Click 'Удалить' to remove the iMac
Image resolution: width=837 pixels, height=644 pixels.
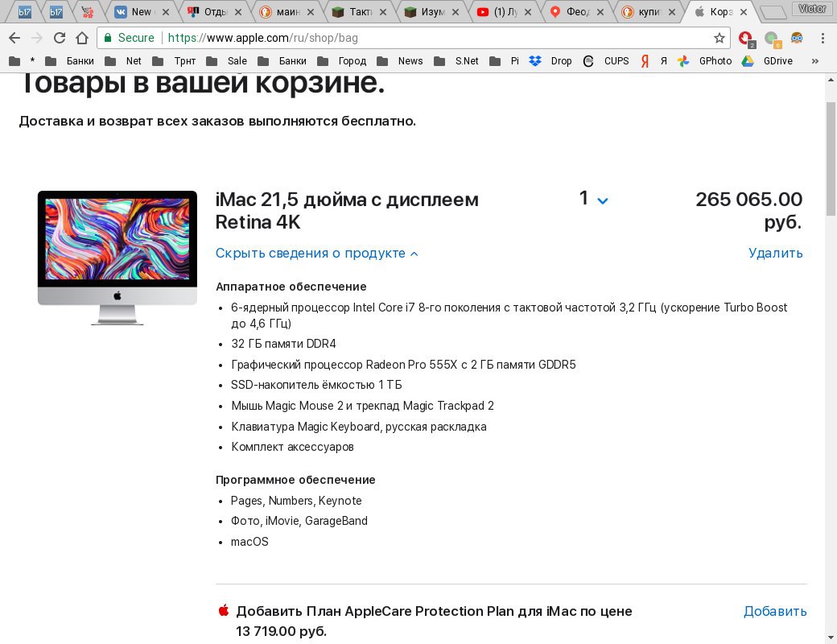pos(775,253)
